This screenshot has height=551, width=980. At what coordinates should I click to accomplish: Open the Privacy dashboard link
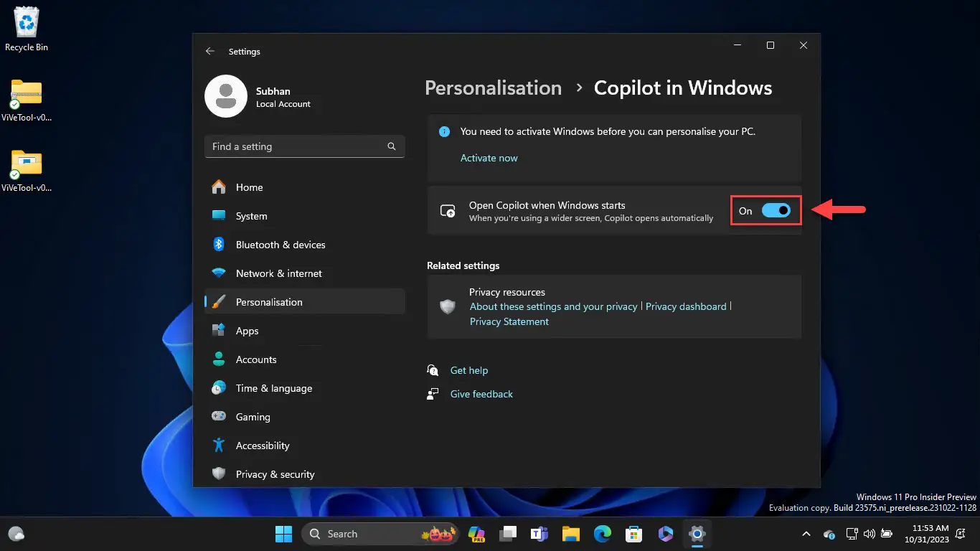[686, 306]
